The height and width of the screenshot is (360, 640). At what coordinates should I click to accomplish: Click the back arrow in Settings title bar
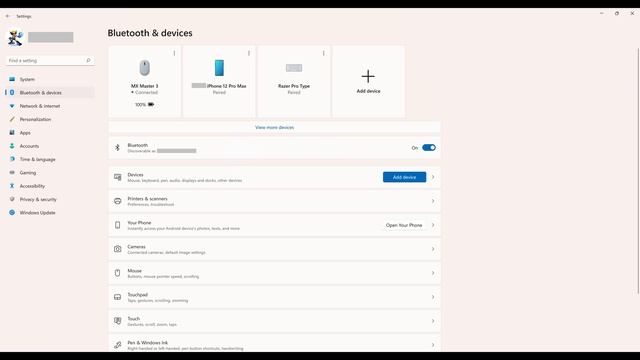(x=8, y=16)
